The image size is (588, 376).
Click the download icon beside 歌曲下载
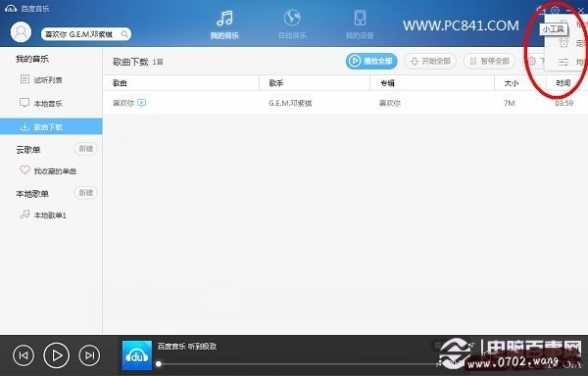(x=24, y=126)
